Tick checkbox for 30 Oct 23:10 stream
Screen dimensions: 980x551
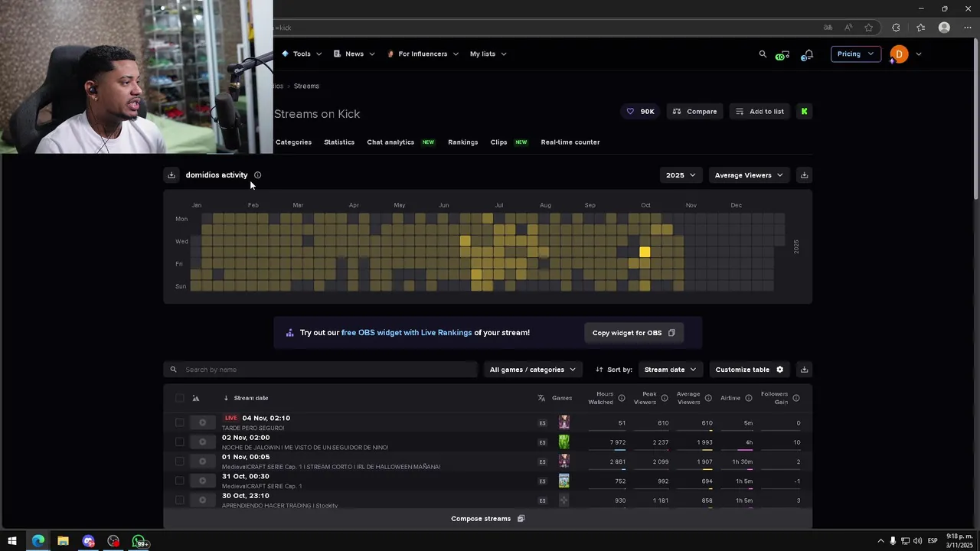click(180, 500)
